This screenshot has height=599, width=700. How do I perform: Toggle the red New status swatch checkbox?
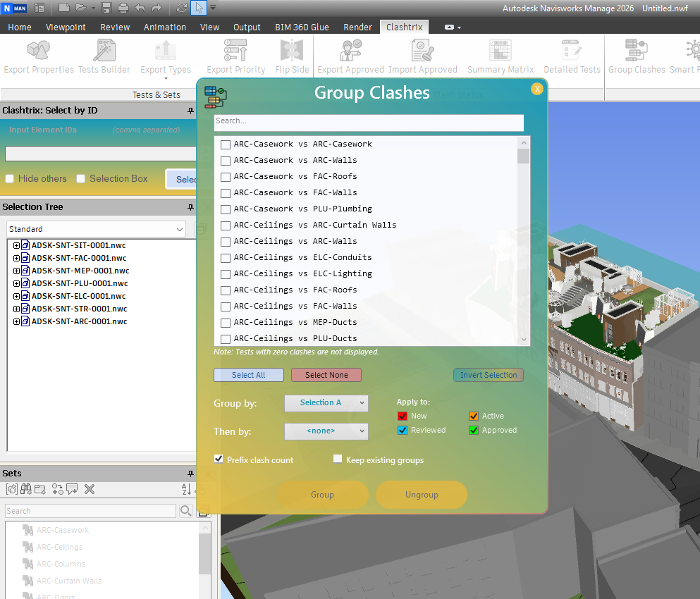pyautogui.click(x=403, y=416)
